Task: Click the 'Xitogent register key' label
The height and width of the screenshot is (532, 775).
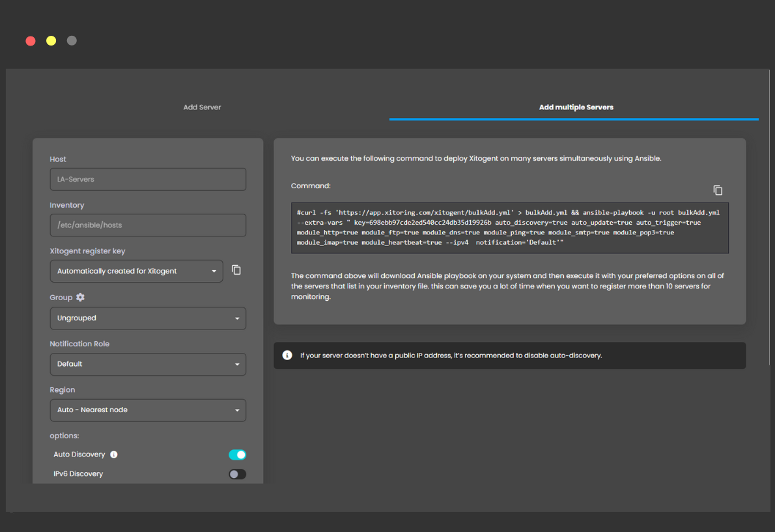Action: pos(87,251)
